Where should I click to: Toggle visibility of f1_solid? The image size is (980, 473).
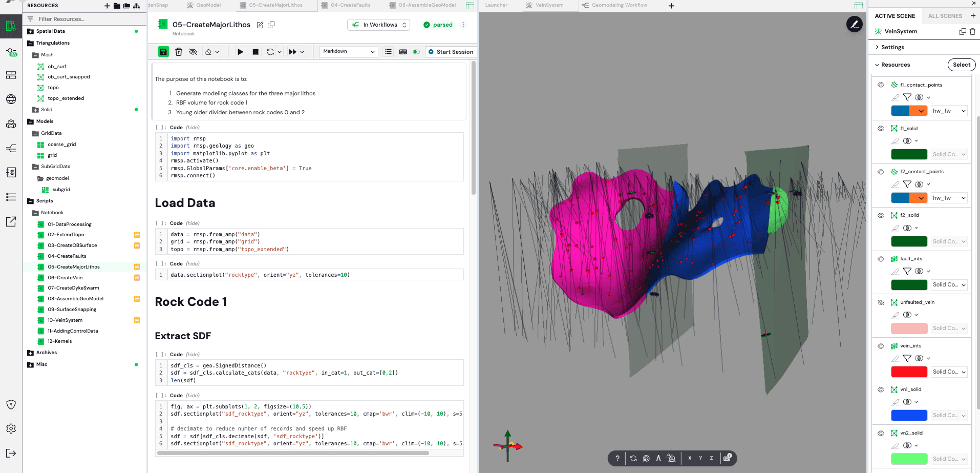tap(881, 129)
